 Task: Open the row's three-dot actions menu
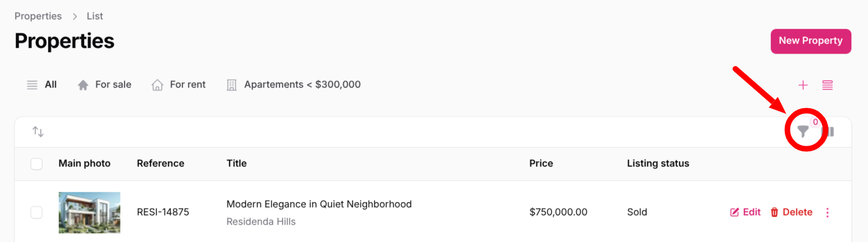827,212
